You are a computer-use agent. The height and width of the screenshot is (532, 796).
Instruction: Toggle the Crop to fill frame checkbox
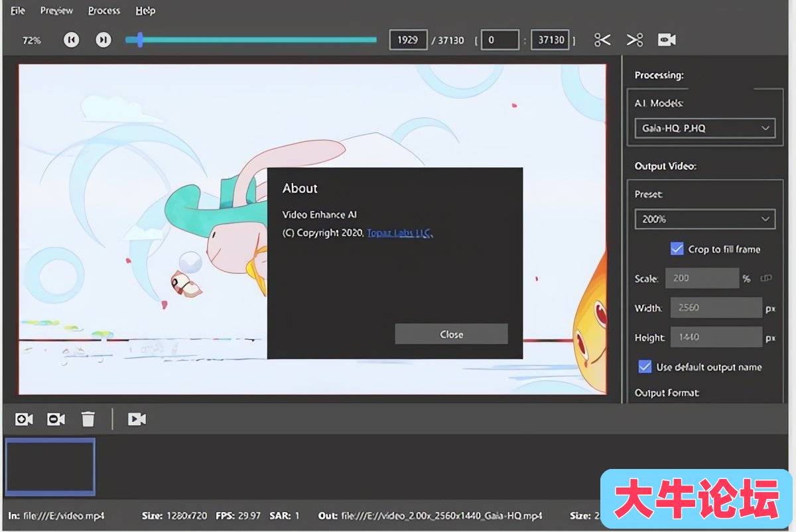click(677, 249)
